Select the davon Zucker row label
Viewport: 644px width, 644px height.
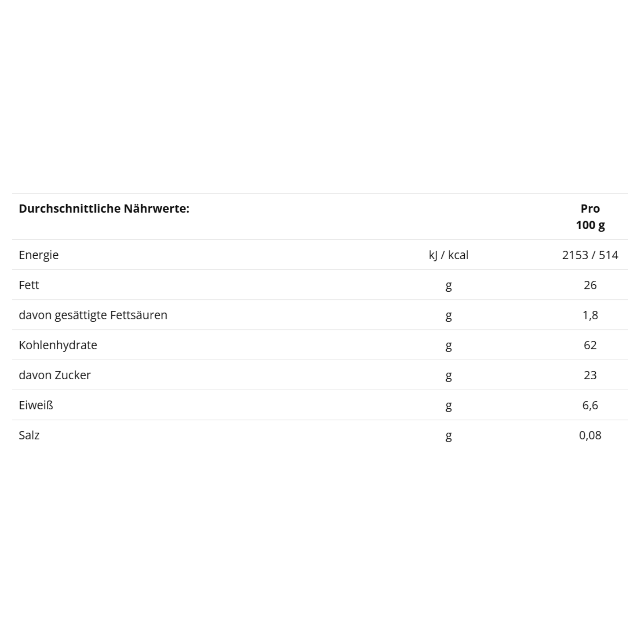tap(55, 375)
